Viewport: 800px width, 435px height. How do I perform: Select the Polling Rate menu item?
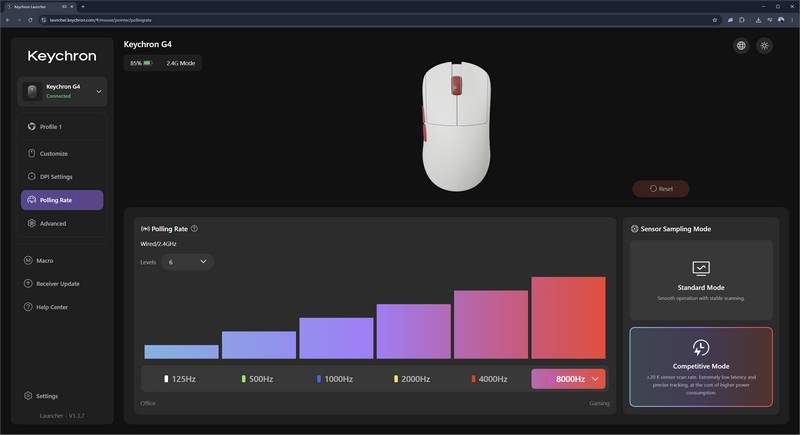coord(62,200)
